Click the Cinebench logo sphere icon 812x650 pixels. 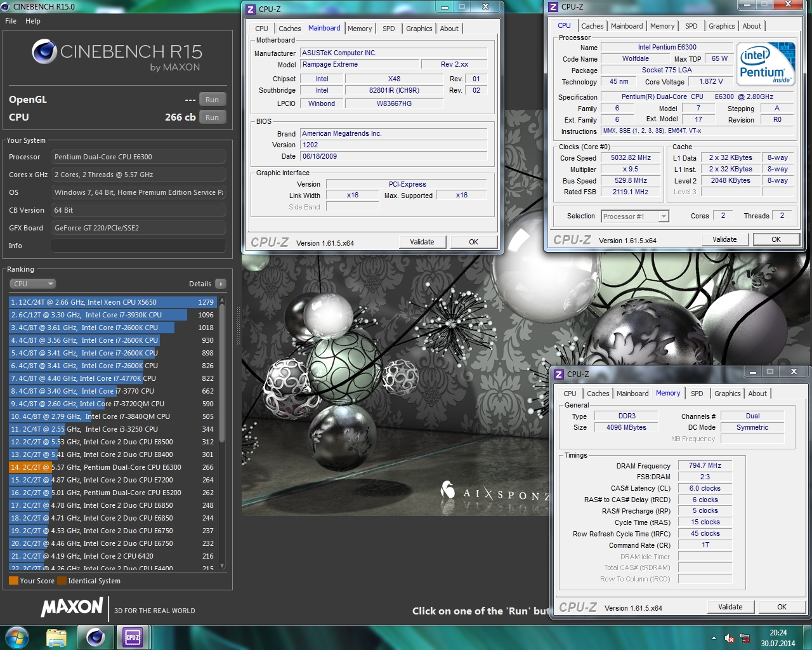click(x=44, y=52)
